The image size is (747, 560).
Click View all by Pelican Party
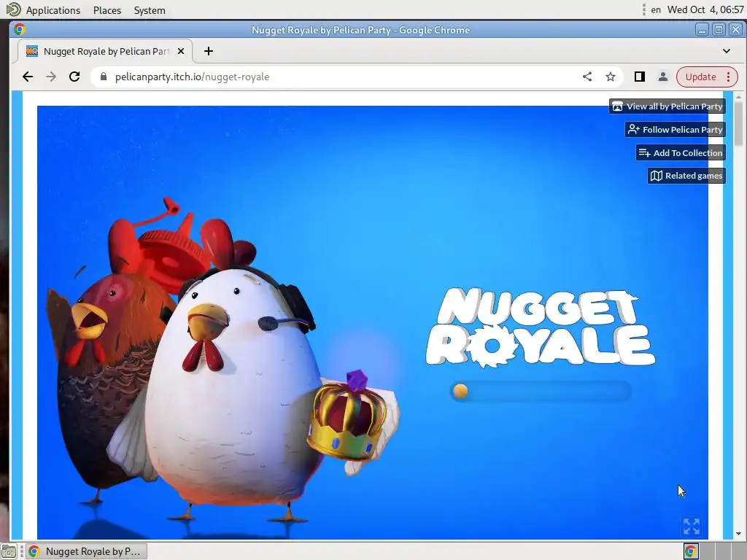click(x=667, y=106)
